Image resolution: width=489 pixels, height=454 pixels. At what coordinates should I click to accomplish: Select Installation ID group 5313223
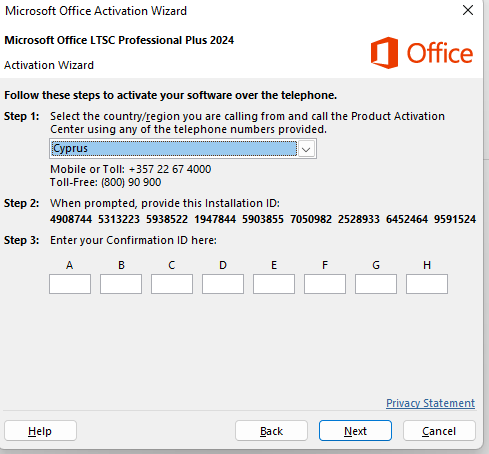(x=119, y=219)
